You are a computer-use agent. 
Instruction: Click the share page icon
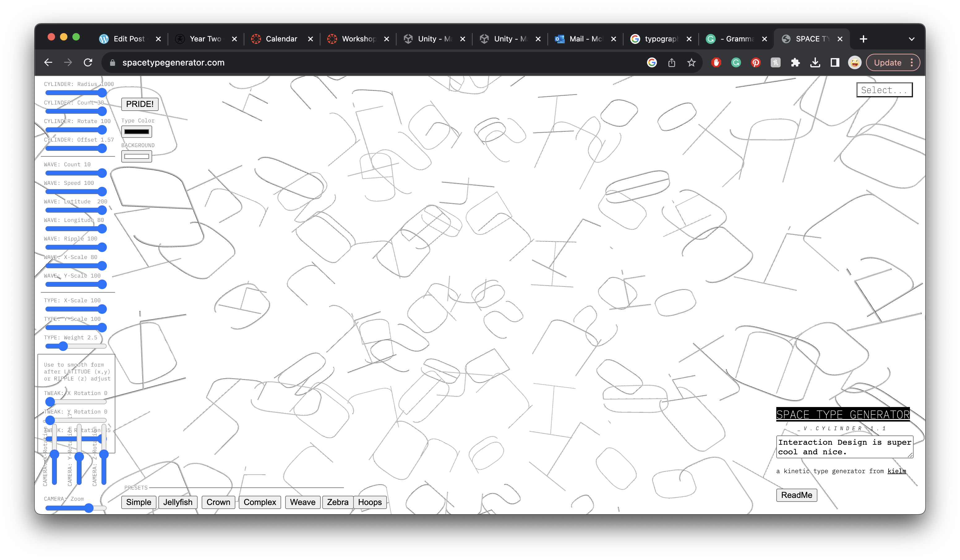[x=672, y=62]
